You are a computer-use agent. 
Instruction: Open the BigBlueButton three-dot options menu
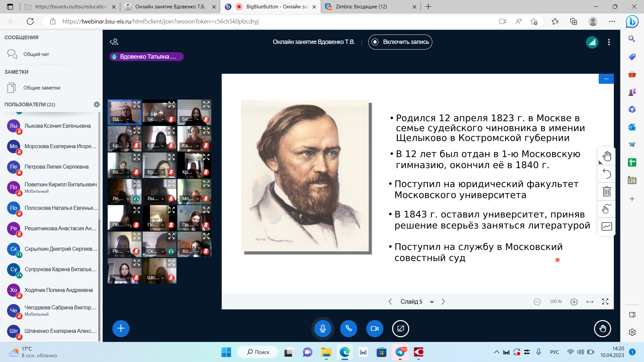(x=609, y=42)
